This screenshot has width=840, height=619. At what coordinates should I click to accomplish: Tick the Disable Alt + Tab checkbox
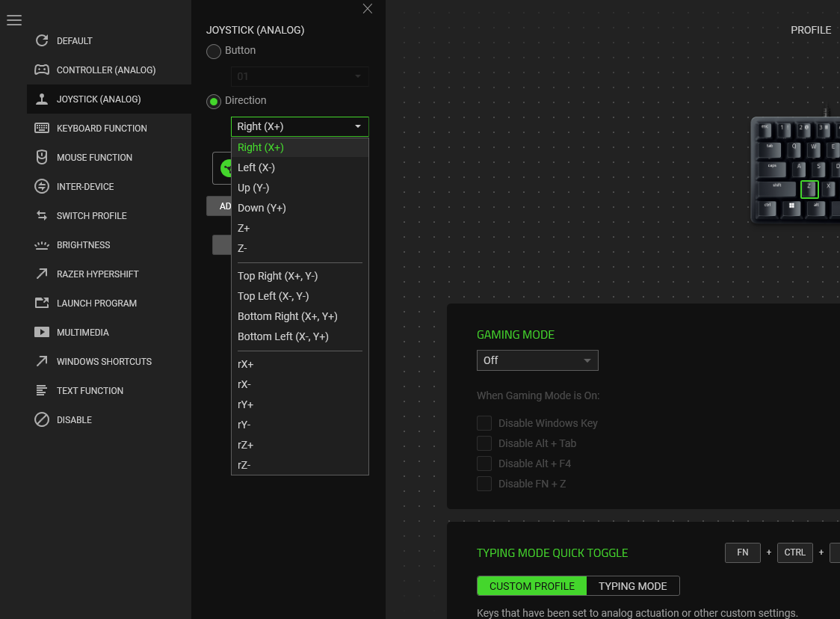484,443
